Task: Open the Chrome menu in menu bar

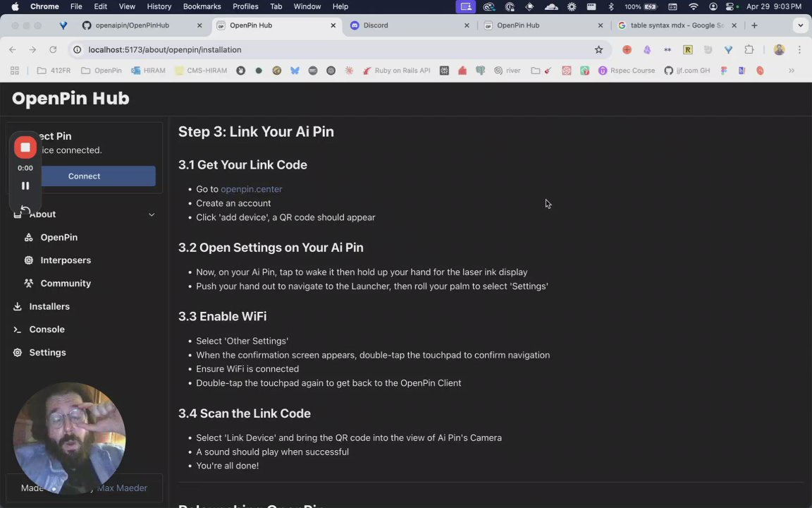Action: coord(44,7)
